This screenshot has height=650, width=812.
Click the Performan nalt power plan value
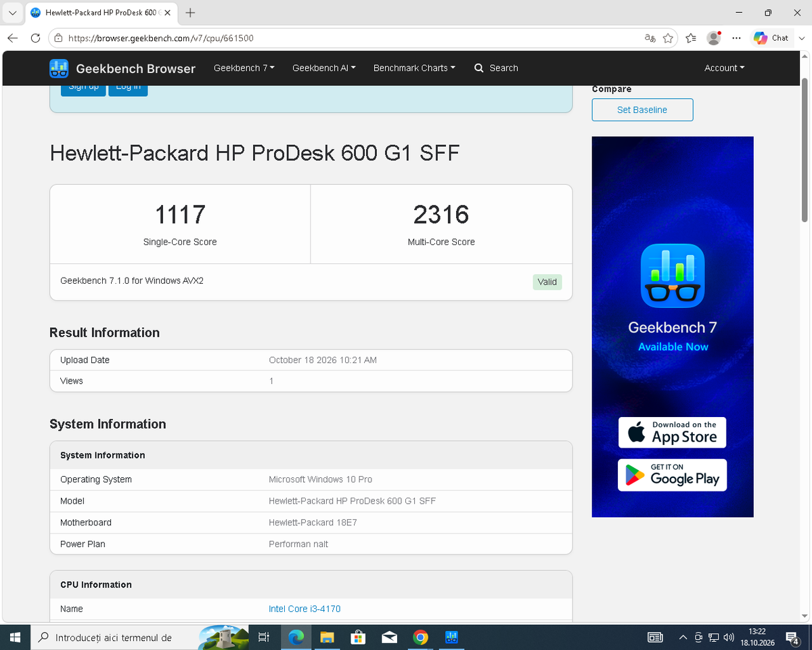(x=298, y=544)
